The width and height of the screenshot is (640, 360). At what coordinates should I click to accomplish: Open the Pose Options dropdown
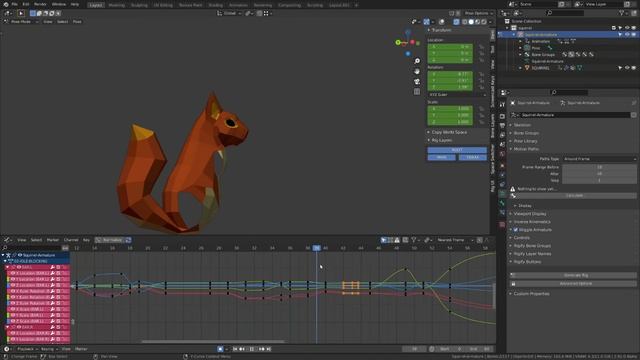coord(478,13)
